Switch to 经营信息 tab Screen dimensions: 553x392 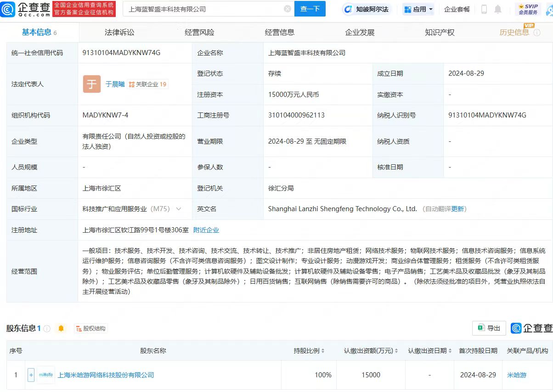click(x=280, y=32)
